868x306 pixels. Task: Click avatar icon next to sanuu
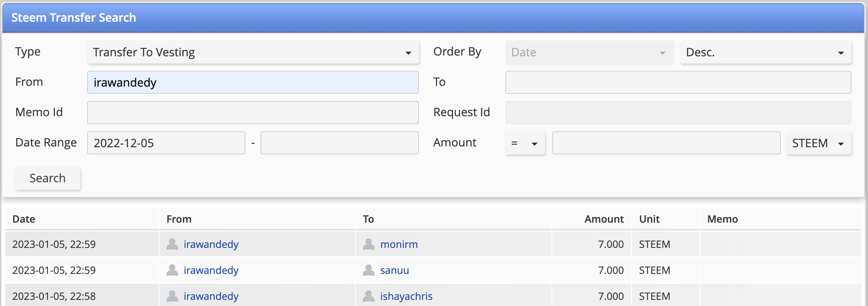pos(368,270)
